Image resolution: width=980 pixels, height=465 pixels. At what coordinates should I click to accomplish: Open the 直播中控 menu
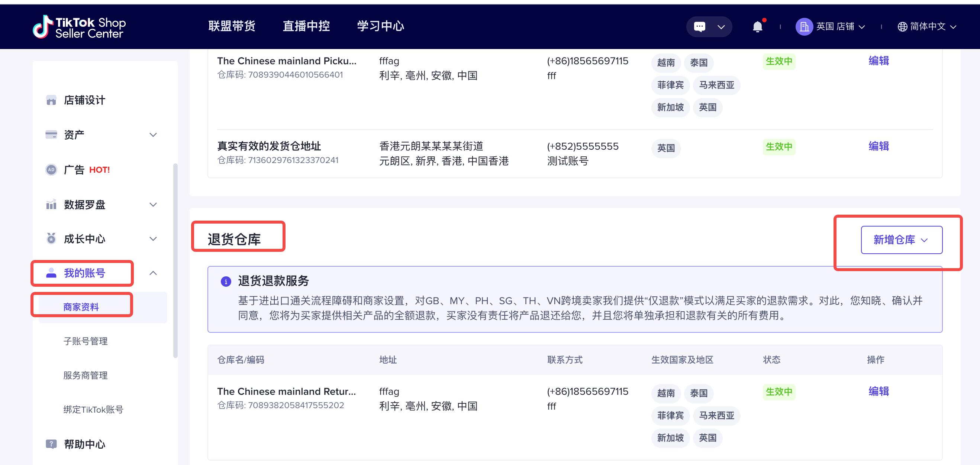coord(306,26)
